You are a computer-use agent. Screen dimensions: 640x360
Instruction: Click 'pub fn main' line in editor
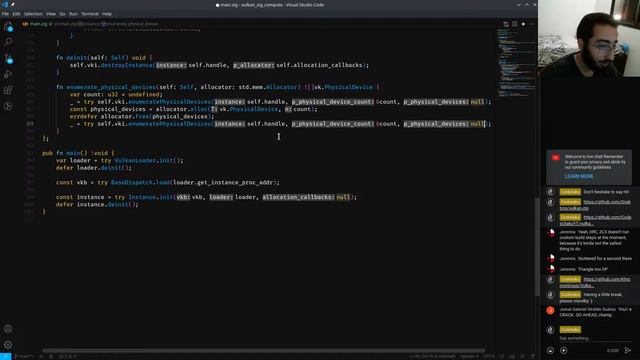tap(78, 153)
